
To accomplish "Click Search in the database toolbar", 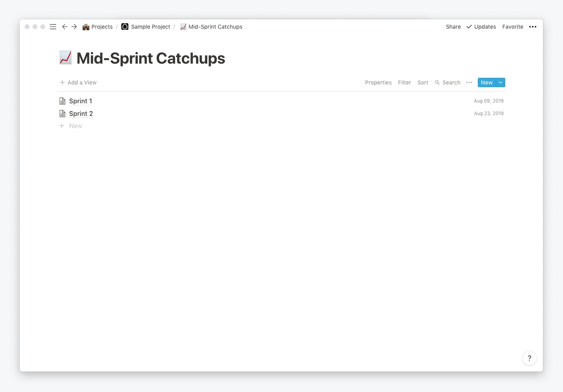I will coord(448,82).
